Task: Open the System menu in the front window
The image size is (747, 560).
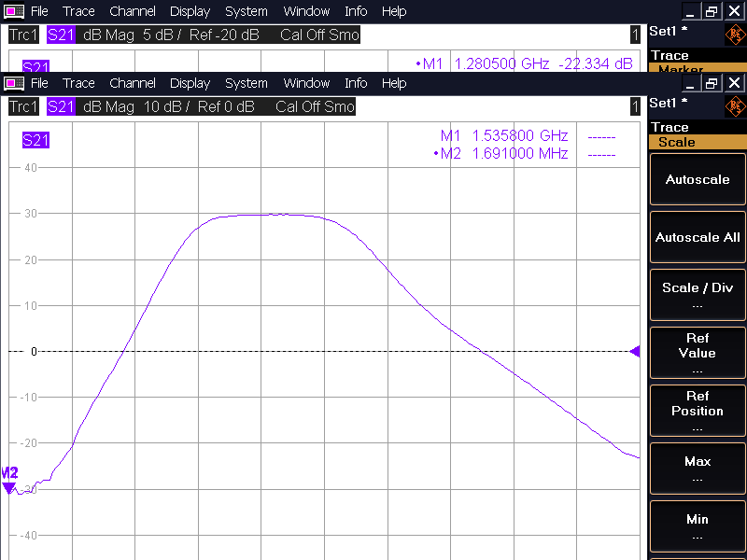Action: click(x=247, y=83)
